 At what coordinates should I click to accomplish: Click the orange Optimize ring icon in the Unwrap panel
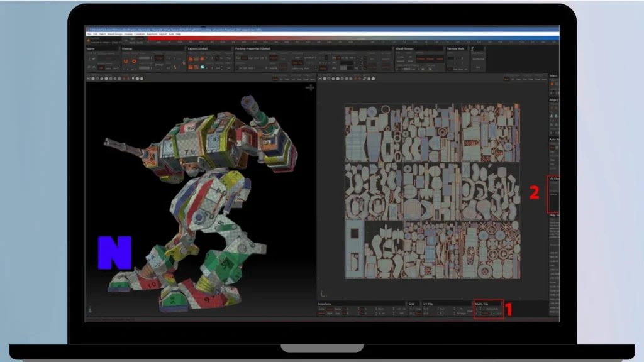click(x=134, y=61)
